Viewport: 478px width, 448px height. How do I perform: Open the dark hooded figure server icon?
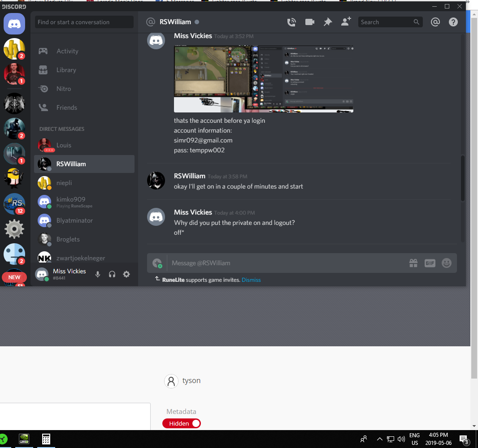[x=14, y=129]
